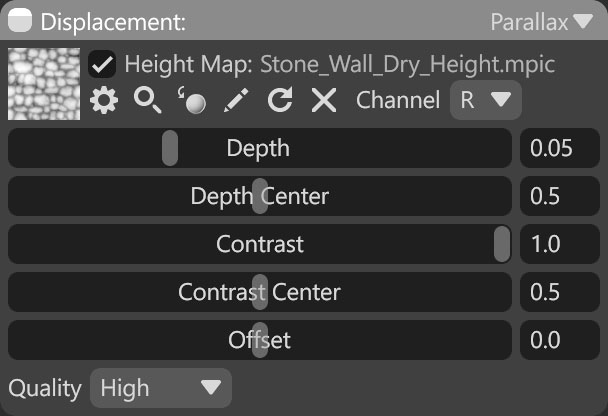This screenshot has height=416, width=608.
Task: Click the Offset value field 0.0
Action: [x=560, y=340]
